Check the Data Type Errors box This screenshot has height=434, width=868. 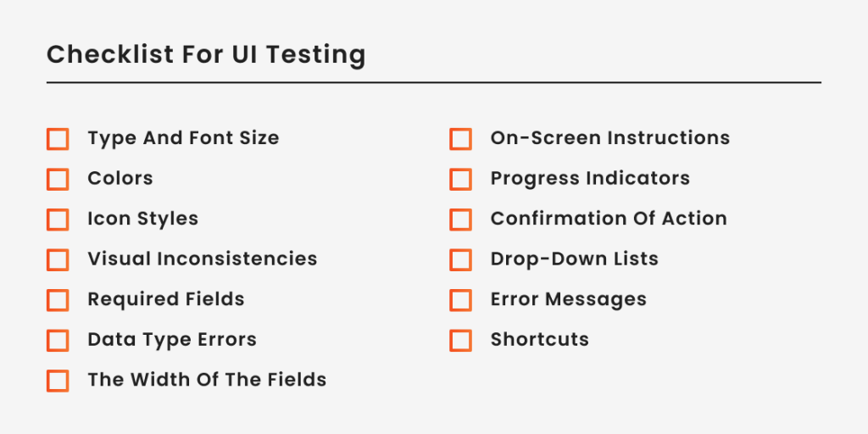tap(58, 341)
